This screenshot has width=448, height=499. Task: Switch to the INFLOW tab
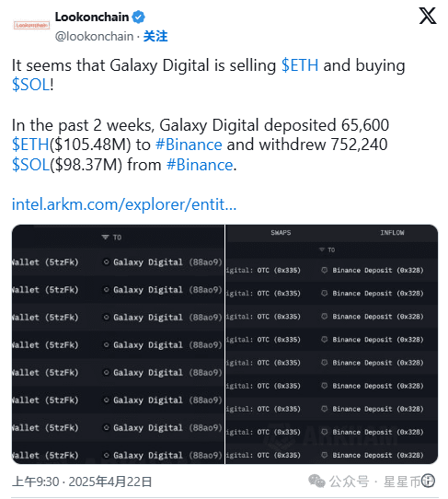(392, 233)
